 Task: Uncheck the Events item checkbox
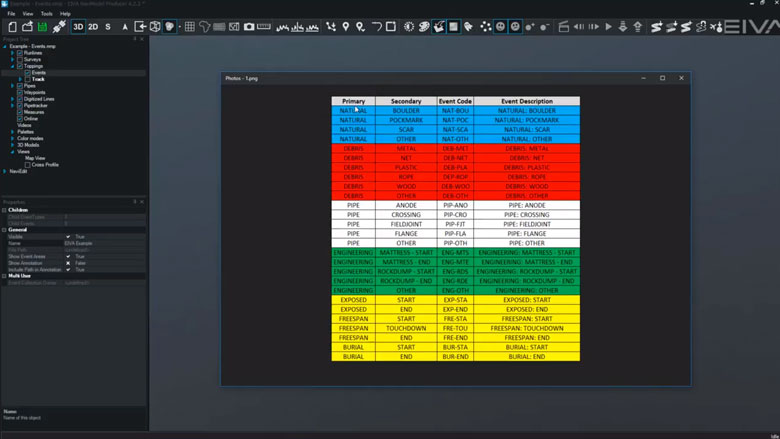coord(27,73)
